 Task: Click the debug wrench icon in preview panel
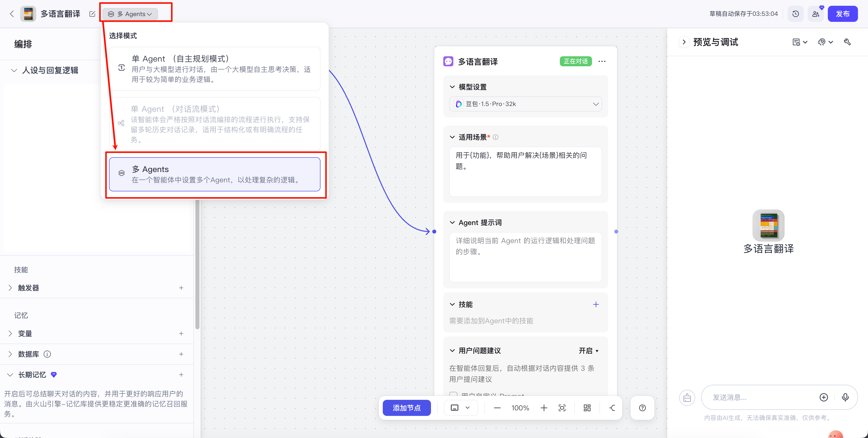(847, 42)
